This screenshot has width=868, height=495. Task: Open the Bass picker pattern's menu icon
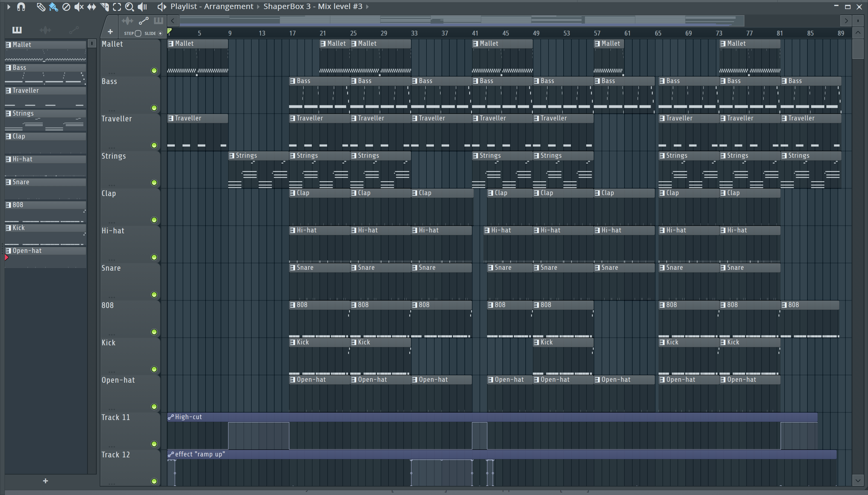pyautogui.click(x=8, y=68)
